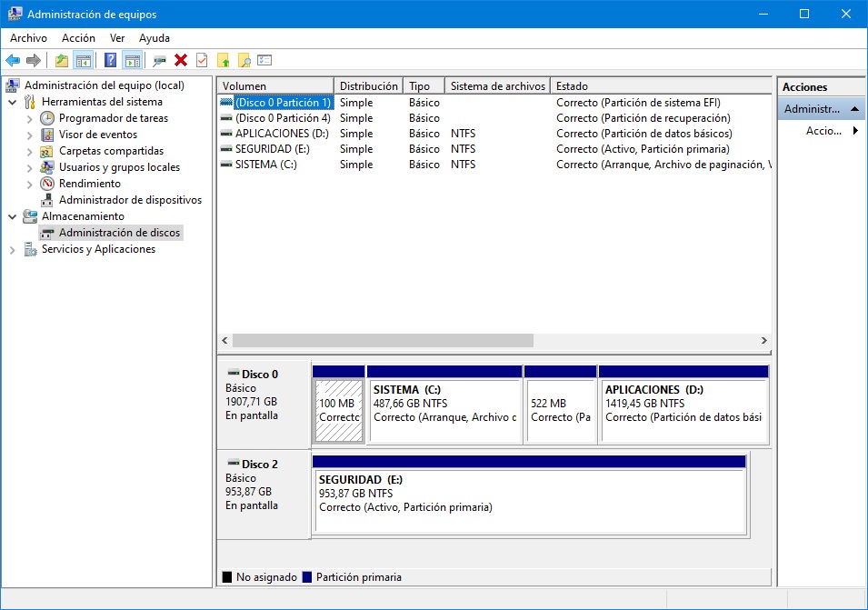Click the drive icon of (Disco 0 Partición 1)

tap(225, 103)
